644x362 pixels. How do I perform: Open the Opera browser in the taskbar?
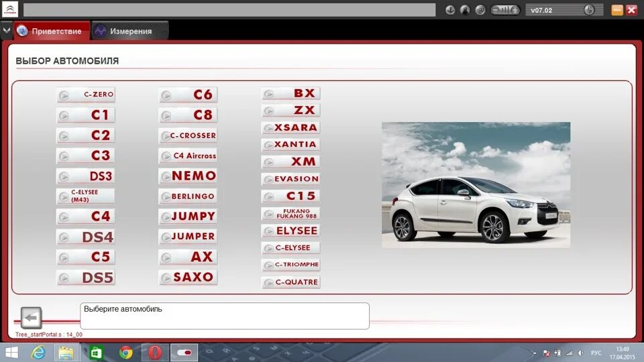(x=155, y=353)
